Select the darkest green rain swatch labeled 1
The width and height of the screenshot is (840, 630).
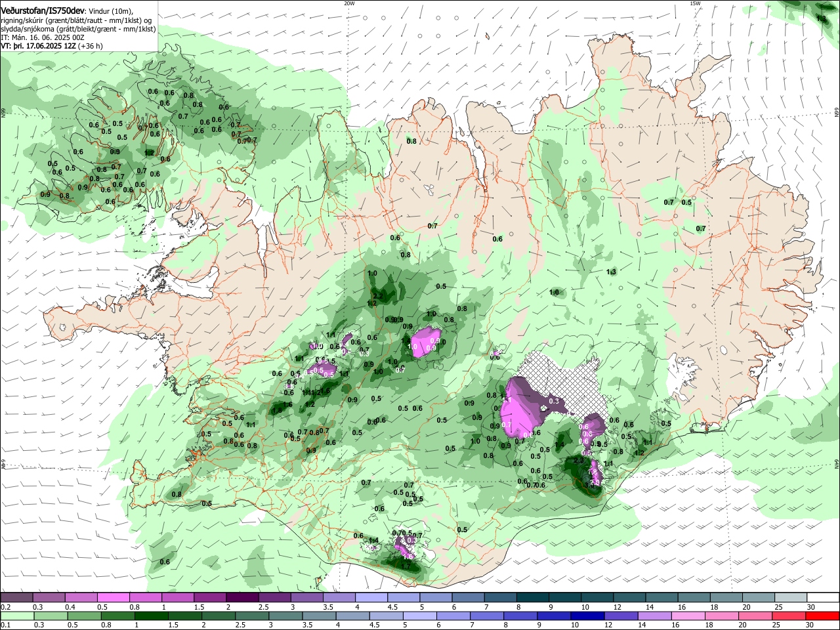(x=151, y=616)
